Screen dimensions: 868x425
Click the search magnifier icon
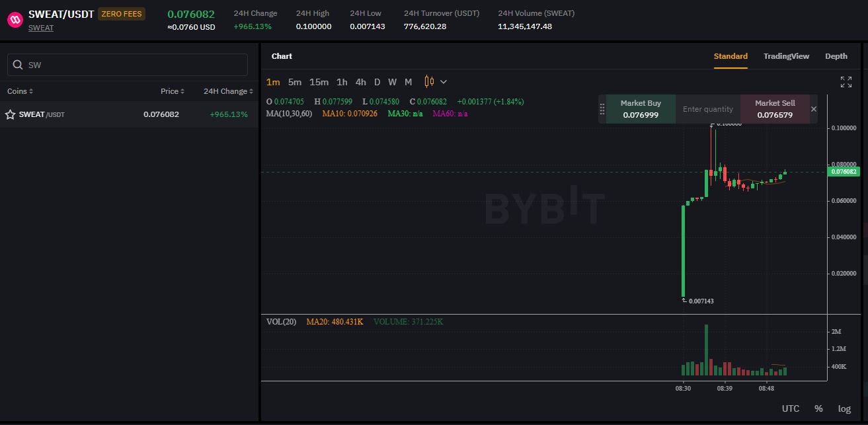click(18, 65)
